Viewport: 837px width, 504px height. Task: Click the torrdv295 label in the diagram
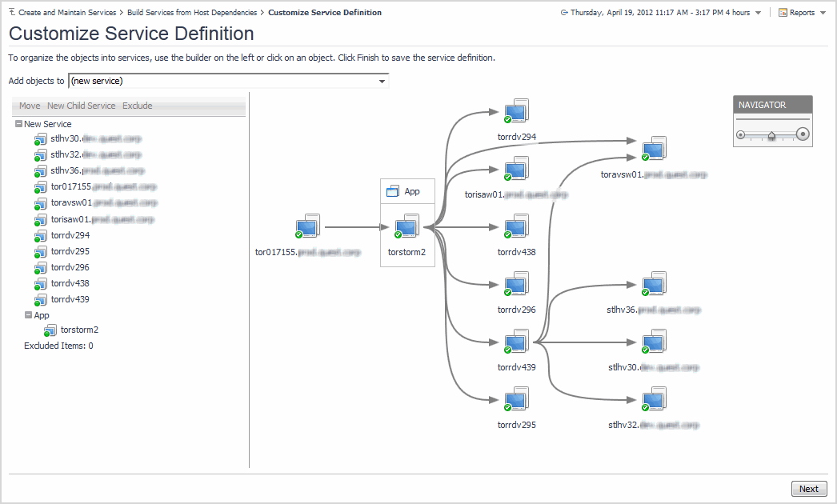coord(517,425)
